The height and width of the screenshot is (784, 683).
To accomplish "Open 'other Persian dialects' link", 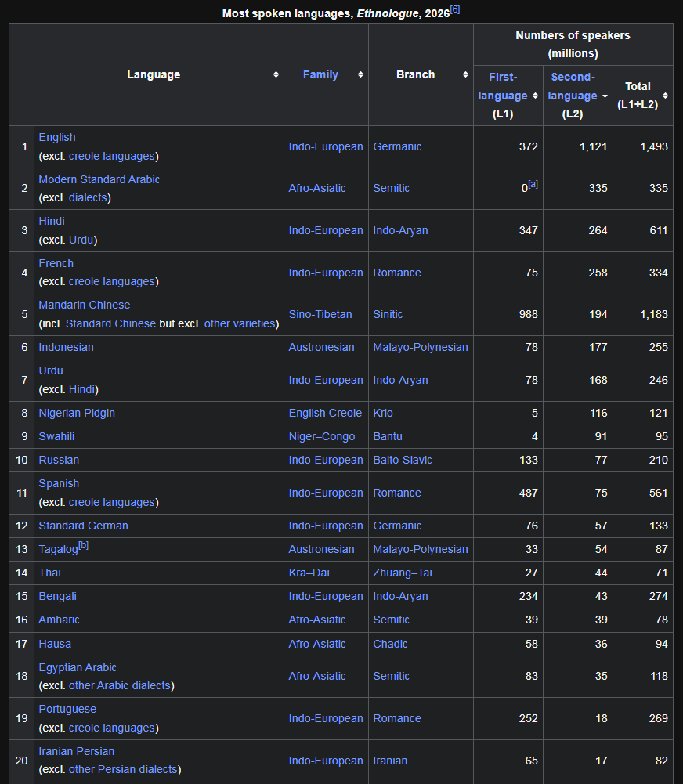I will 123,769.
